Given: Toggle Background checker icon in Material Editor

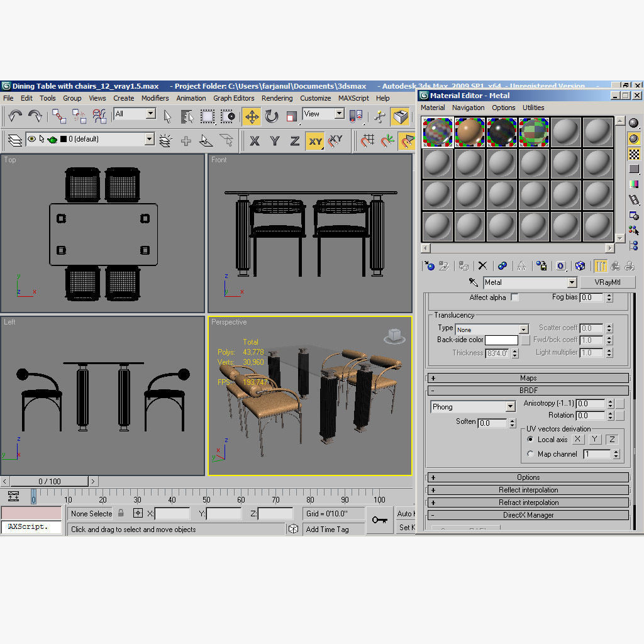Looking at the screenshot, I should click(x=634, y=155).
